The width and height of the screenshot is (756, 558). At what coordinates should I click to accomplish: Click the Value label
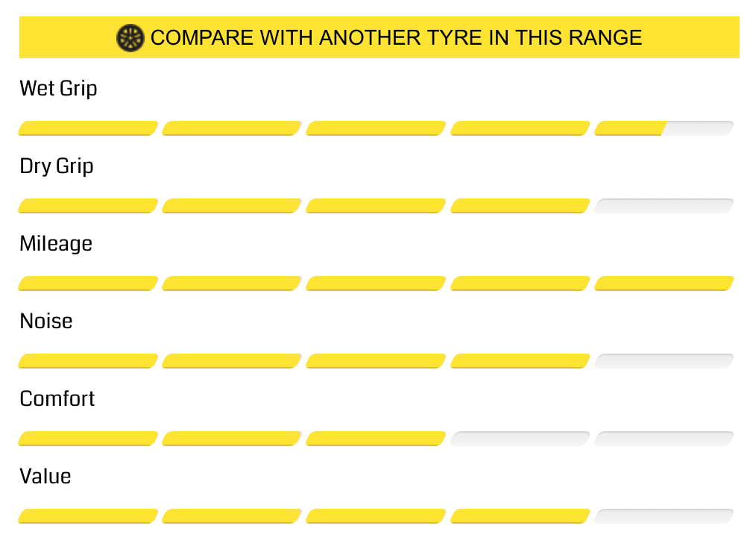45,477
